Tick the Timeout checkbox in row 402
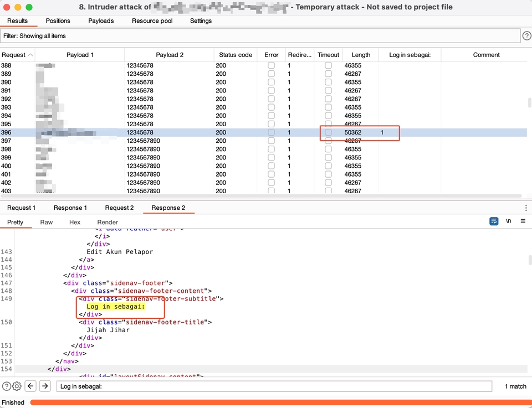This screenshot has width=532, height=408. pos(328,183)
